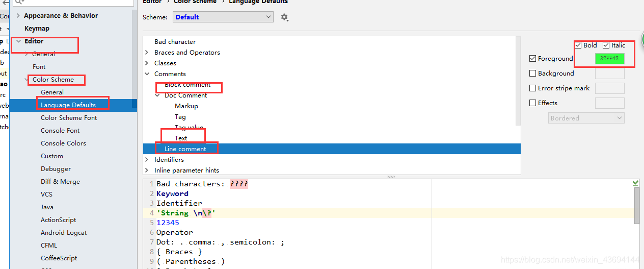
Task: Click the attributes list scrollbar
Action: tap(519, 82)
